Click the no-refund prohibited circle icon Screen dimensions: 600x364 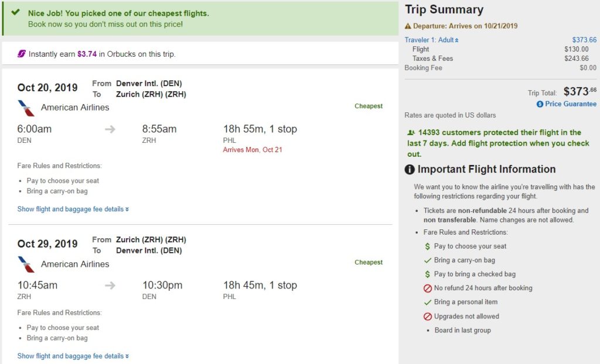click(x=428, y=289)
